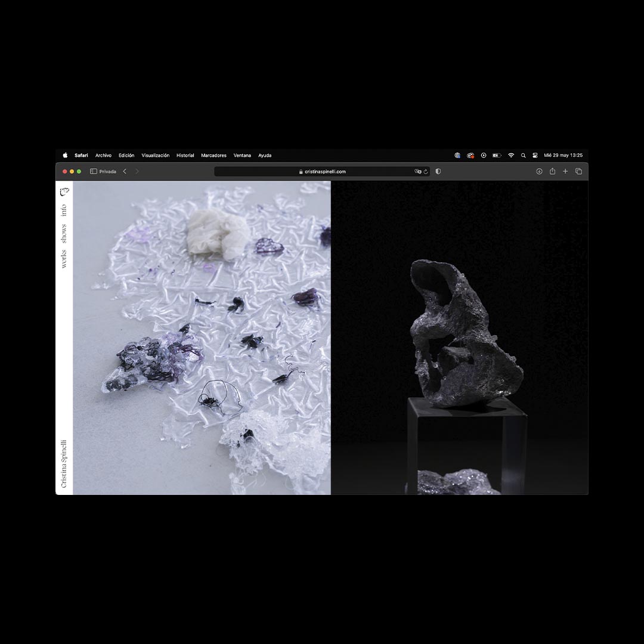
Task: Close the Safari window
Action: pyautogui.click(x=64, y=171)
